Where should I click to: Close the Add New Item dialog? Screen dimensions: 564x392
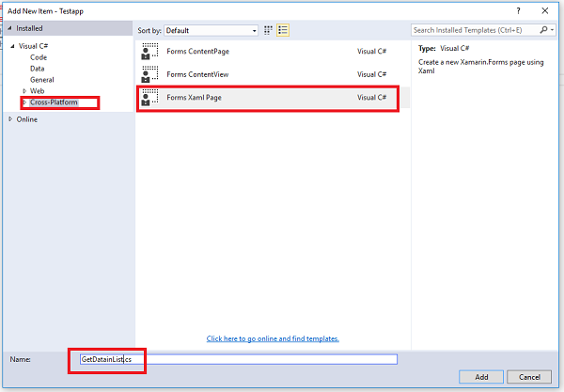pos(545,10)
